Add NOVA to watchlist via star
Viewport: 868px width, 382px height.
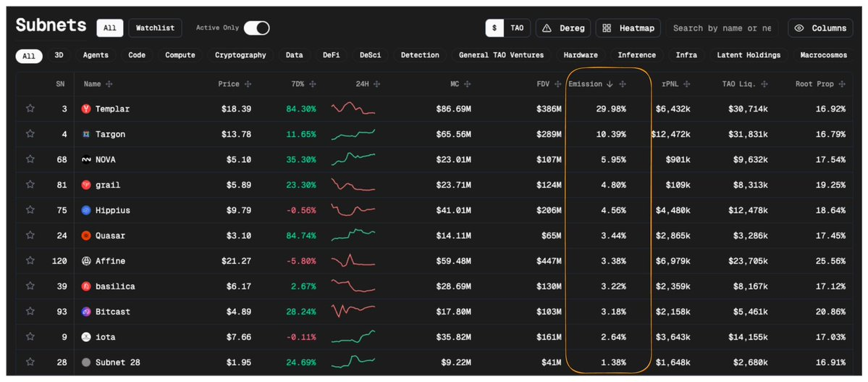tap(30, 159)
